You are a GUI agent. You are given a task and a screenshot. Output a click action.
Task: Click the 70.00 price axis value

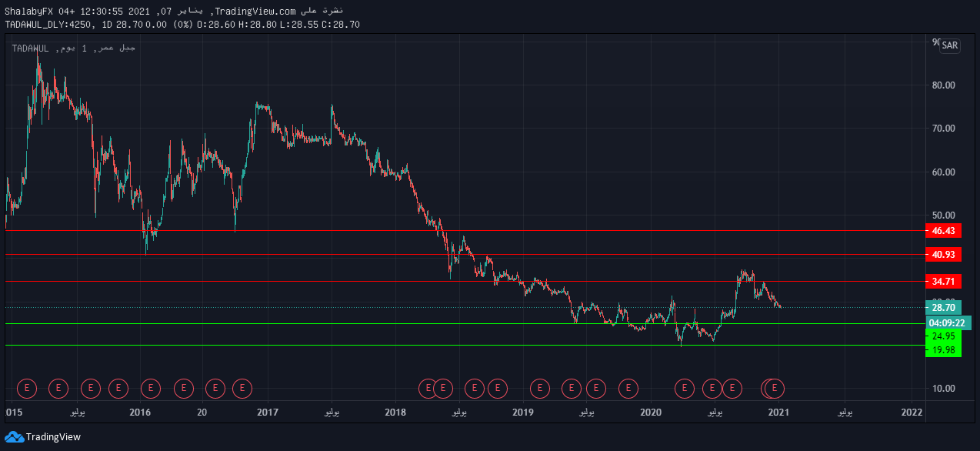(x=943, y=128)
